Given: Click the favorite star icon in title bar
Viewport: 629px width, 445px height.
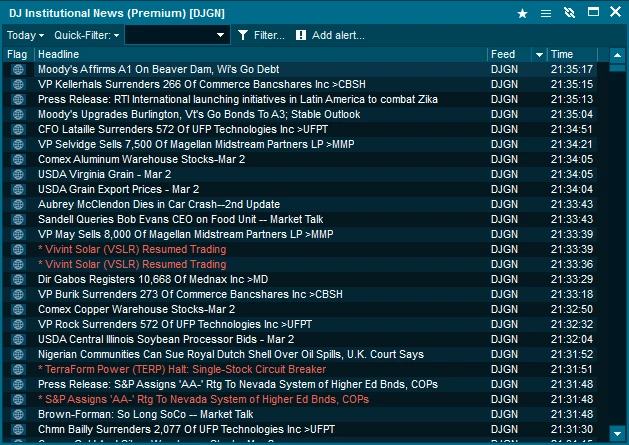Looking at the screenshot, I should point(522,13).
